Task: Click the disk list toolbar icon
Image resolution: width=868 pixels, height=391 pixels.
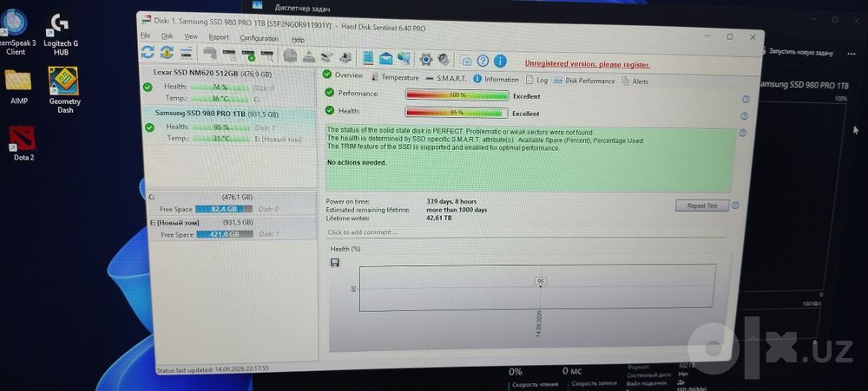Action: 186,53
